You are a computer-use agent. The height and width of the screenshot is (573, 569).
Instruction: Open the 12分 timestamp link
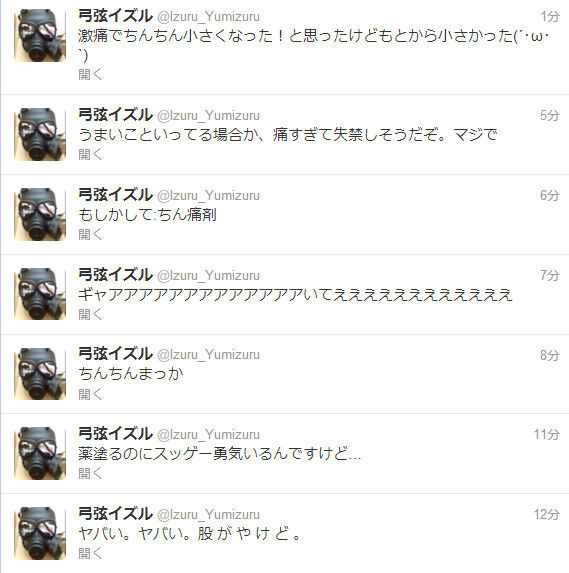pos(547,514)
